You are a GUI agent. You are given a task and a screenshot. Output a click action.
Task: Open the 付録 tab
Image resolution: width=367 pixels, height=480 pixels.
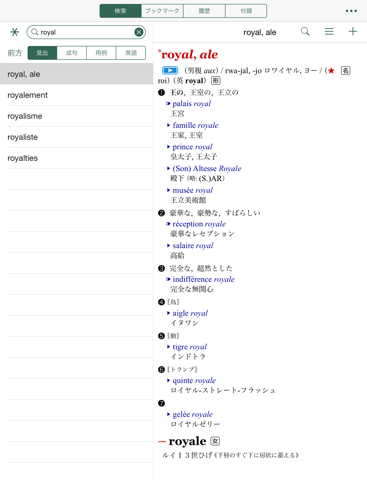click(x=246, y=11)
